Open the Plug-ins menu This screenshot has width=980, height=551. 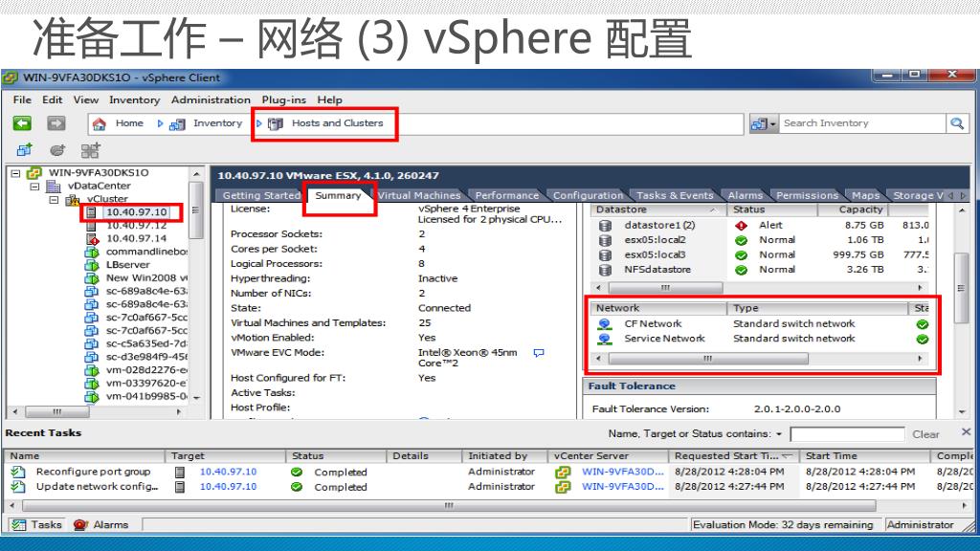[x=283, y=99]
